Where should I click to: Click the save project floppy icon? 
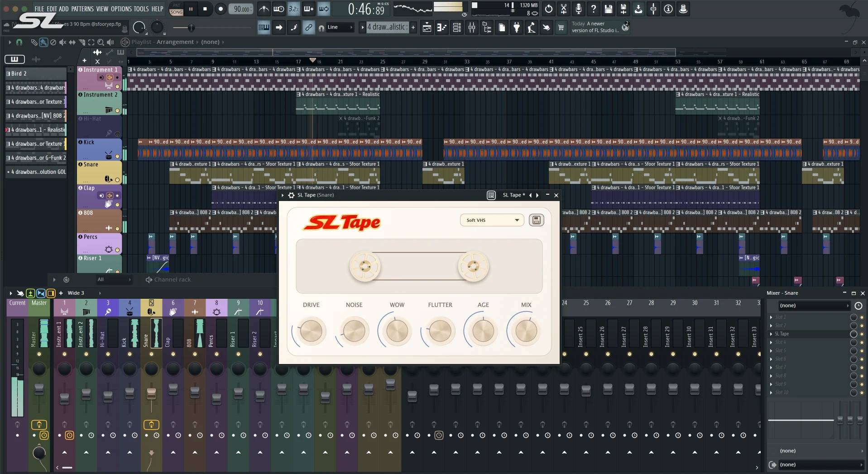608,9
